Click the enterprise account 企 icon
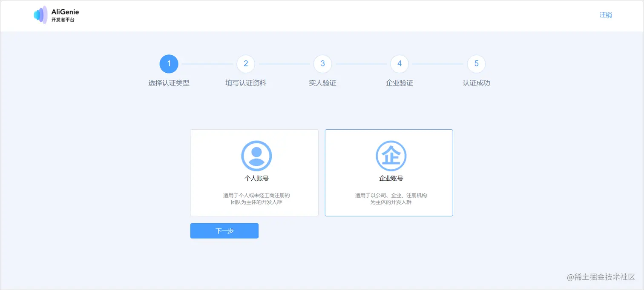Screen dimensions: 644x290 coord(391,156)
